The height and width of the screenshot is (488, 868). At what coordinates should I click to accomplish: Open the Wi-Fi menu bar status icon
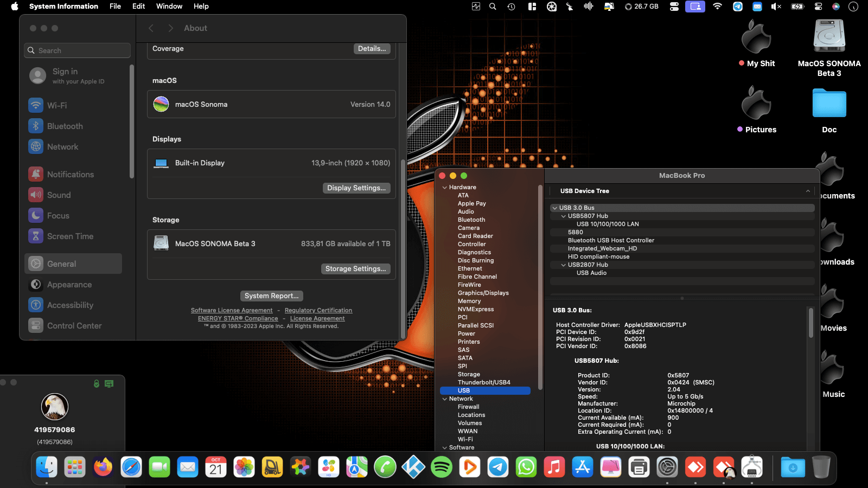pyautogui.click(x=717, y=7)
